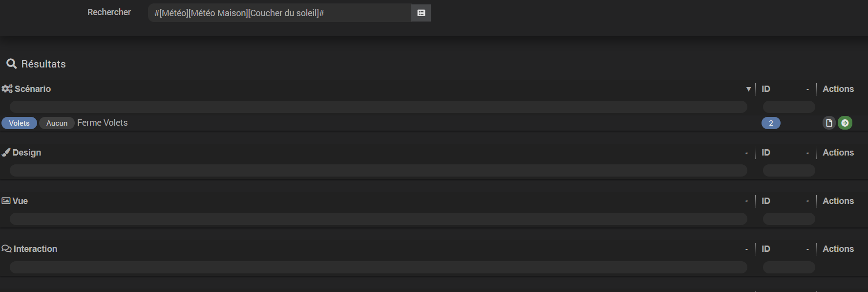
Task: Open the command selector beside search field
Action: point(421,13)
